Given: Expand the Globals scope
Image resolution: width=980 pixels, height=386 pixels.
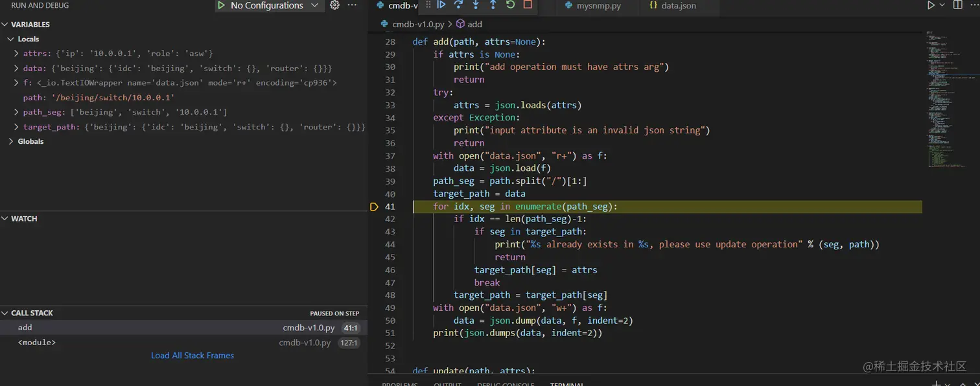Looking at the screenshot, I should coord(11,141).
